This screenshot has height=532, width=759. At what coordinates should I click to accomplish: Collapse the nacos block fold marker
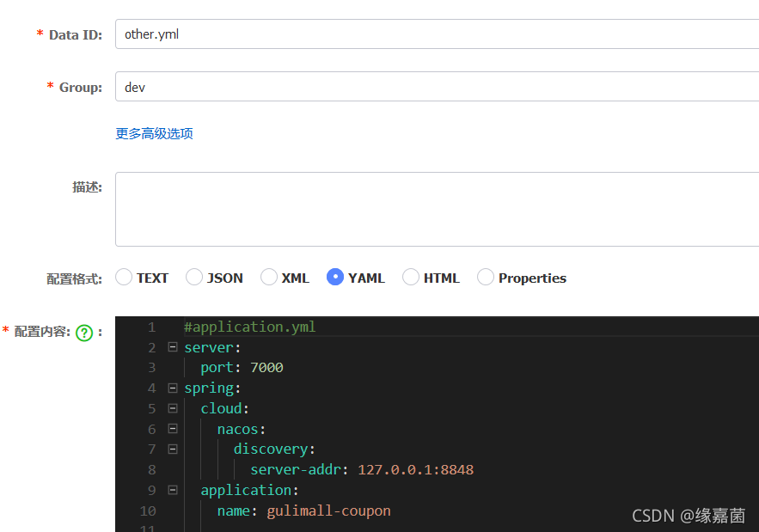[x=172, y=428]
